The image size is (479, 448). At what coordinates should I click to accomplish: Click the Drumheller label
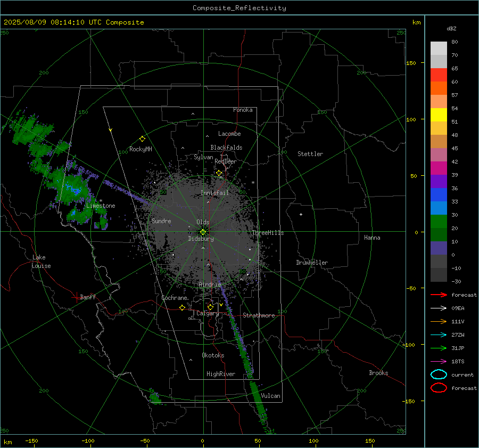pos(312,263)
